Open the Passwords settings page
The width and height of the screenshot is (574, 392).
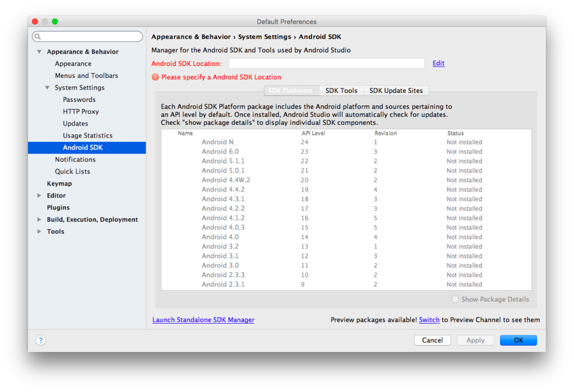pyautogui.click(x=79, y=100)
